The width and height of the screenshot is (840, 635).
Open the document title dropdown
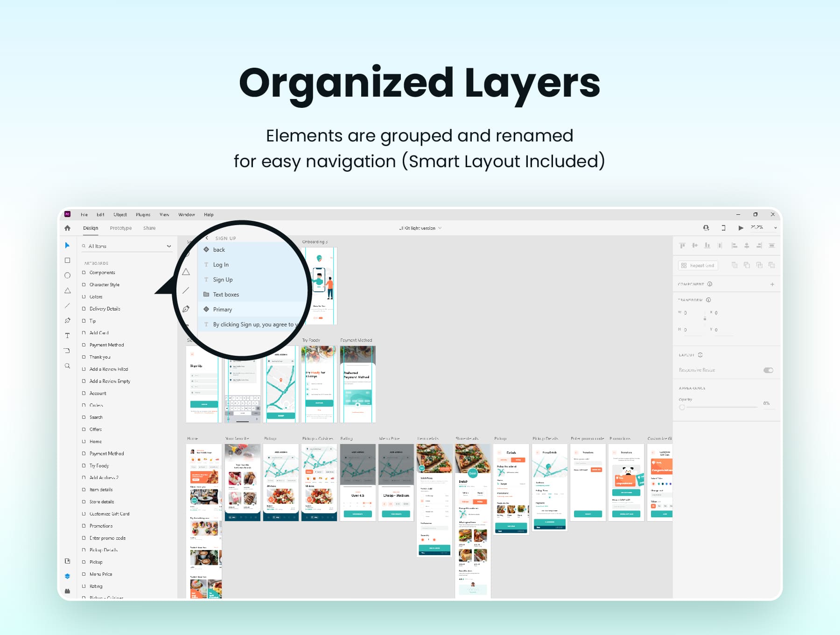pos(440,228)
